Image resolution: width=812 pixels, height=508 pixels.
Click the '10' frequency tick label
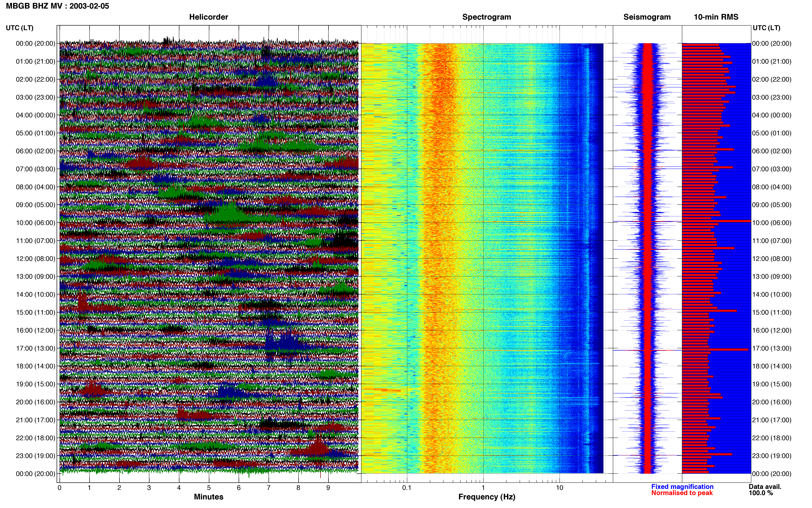[x=559, y=488]
